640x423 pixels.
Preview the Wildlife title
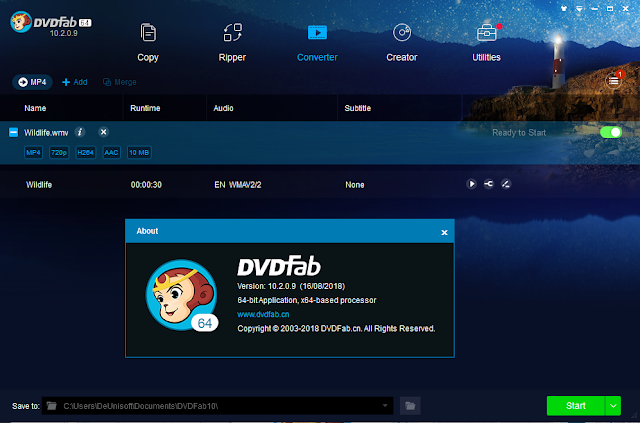pos(471,184)
